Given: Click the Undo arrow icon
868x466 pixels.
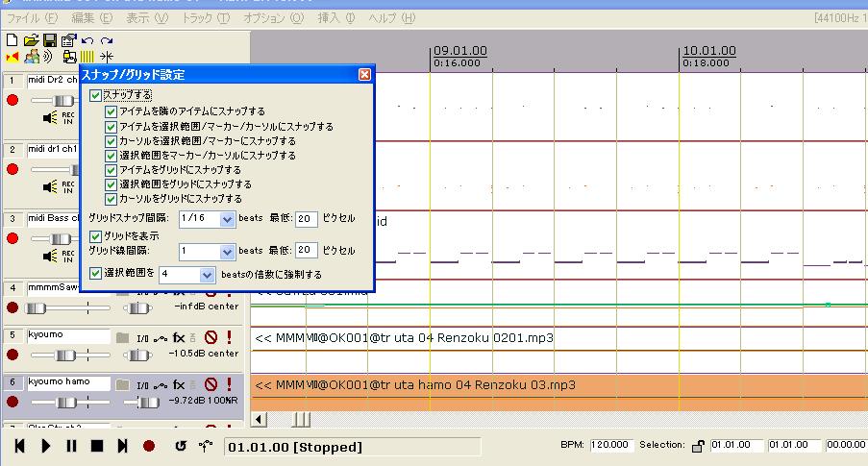Looking at the screenshot, I should point(87,39).
